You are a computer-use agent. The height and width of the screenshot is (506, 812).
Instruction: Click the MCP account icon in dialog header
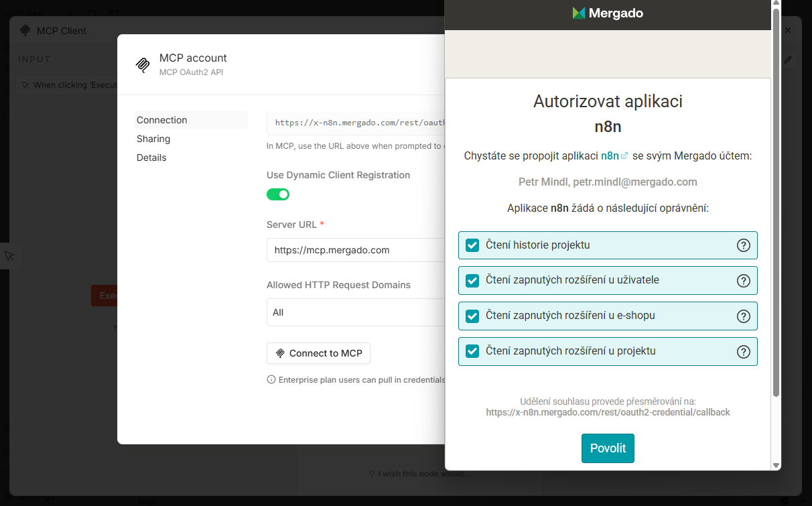tap(143, 64)
